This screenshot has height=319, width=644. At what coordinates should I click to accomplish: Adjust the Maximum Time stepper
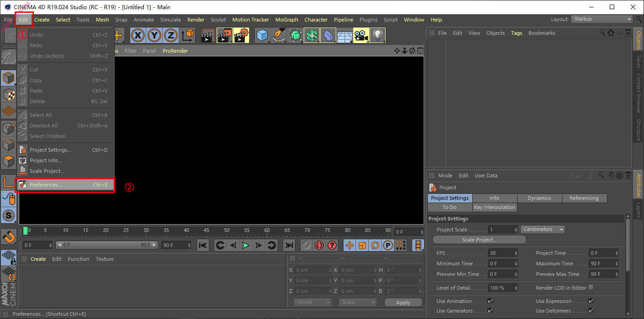tap(617, 264)
